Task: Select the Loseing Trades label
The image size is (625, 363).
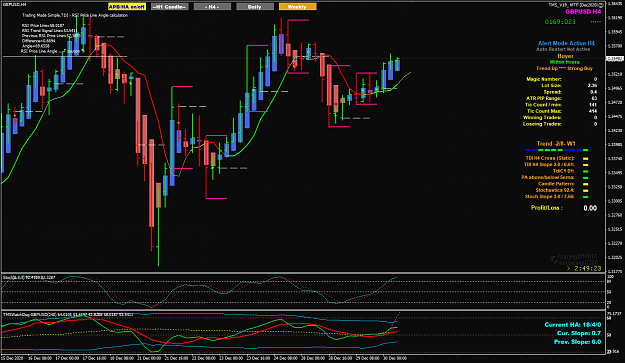Action: click(x=542, y=124)
